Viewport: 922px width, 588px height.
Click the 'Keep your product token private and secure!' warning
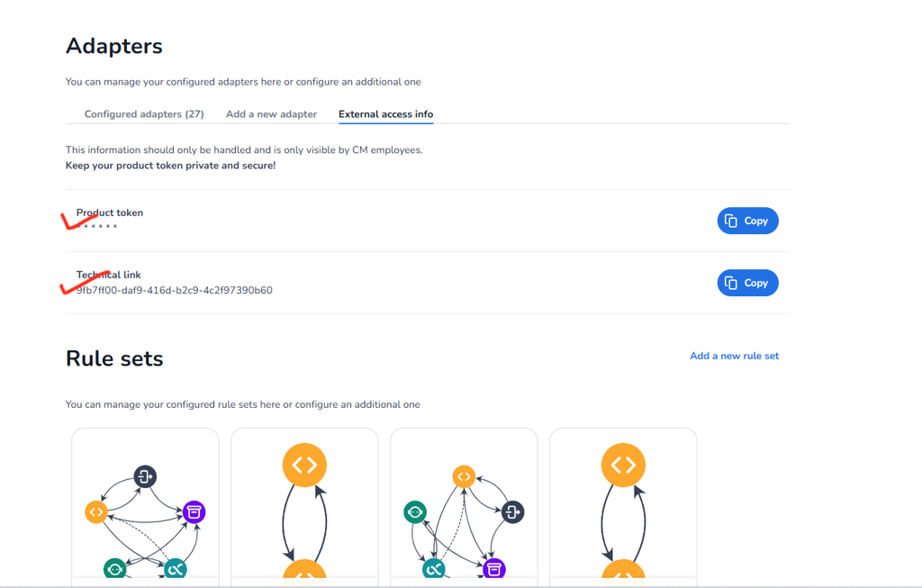[x=170, y=165]
